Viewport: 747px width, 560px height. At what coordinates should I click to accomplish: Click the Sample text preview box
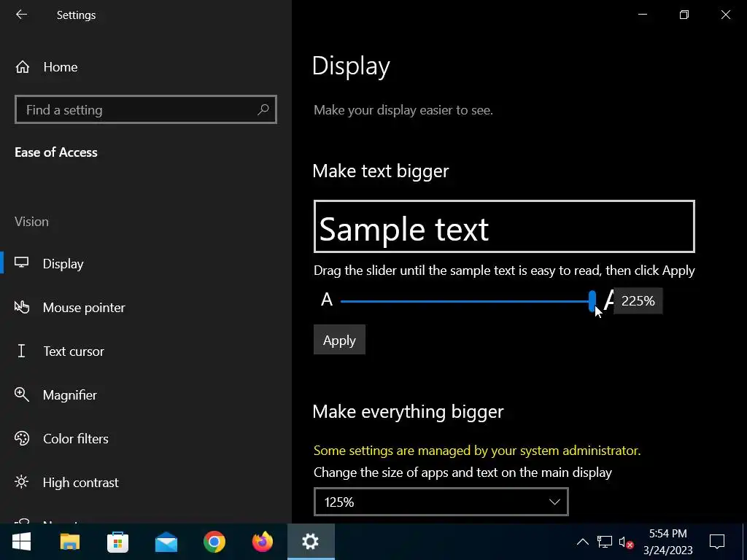(504, 227)
